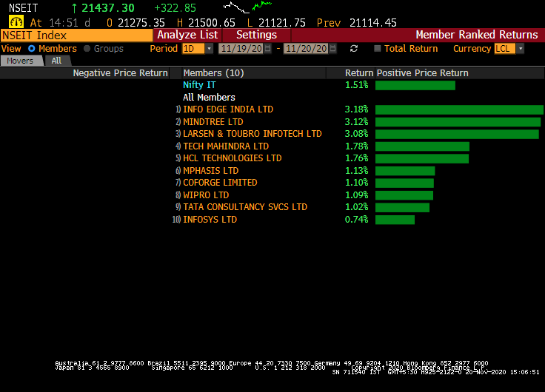Switch to the All tab
Viewport: 545px width, 392px height.
pyautogui.click(x=56, y=61)
